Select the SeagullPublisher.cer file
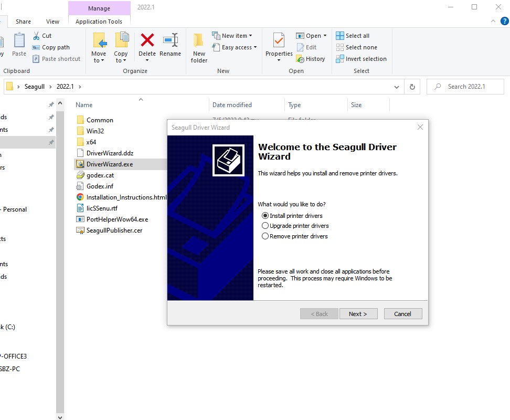This screenshot has width=510, height=420. tap(114, 230)
